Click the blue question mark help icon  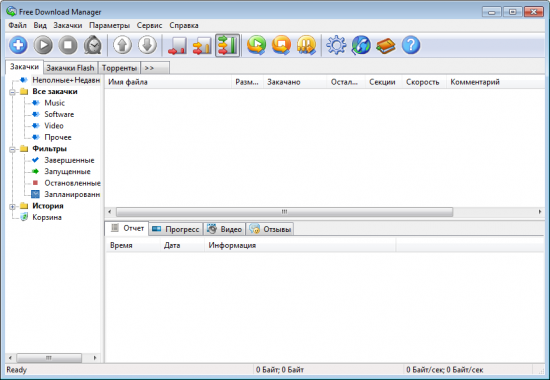point(411,45)
